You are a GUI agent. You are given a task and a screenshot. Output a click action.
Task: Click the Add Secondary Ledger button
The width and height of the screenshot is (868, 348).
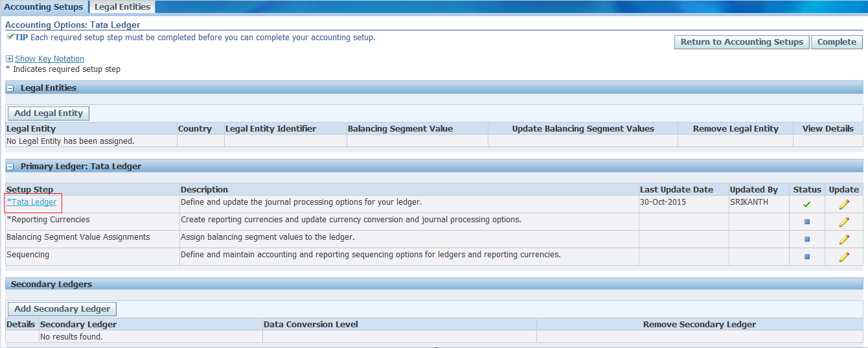62,309
